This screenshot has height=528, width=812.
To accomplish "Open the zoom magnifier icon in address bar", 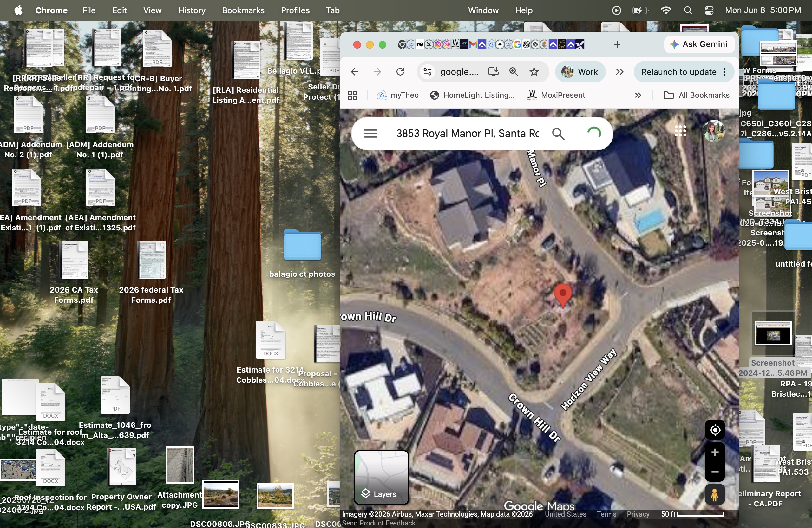I will point(514,72).
